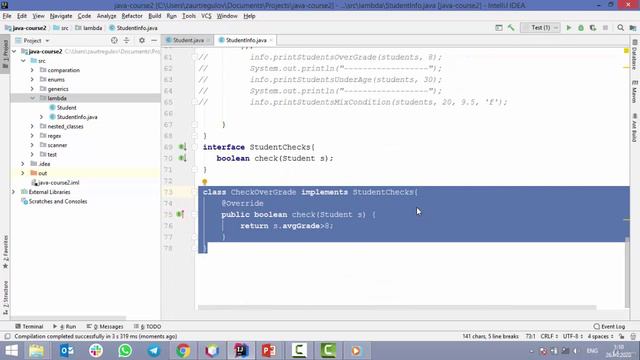The width and height of the screenshot is (640, 360).
Task: Click the gutter icon beside line 70
Action: pyautogui.click(x=182, y=158)
